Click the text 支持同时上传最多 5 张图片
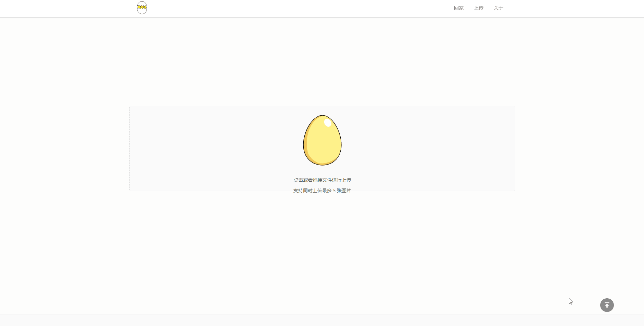 click(322, 191)
